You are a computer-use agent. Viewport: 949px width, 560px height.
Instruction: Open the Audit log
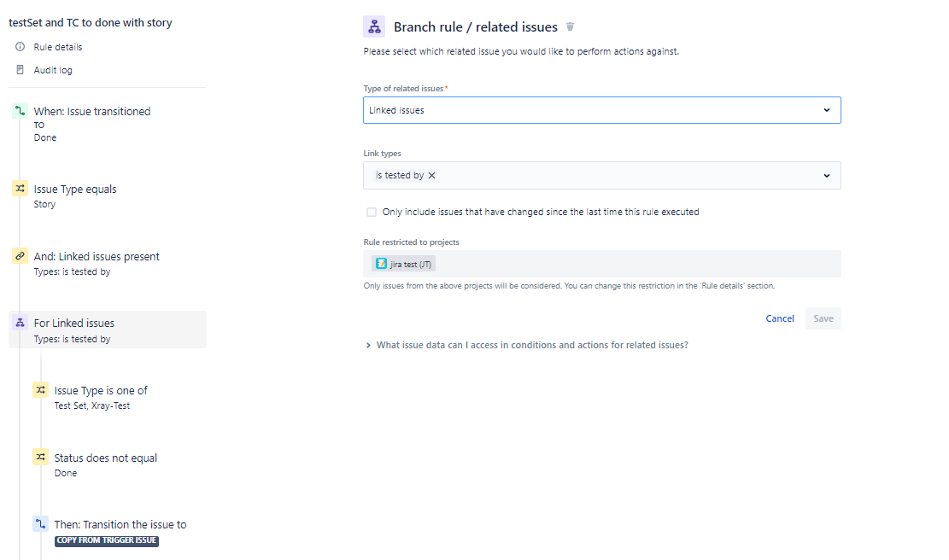[53, 70]
